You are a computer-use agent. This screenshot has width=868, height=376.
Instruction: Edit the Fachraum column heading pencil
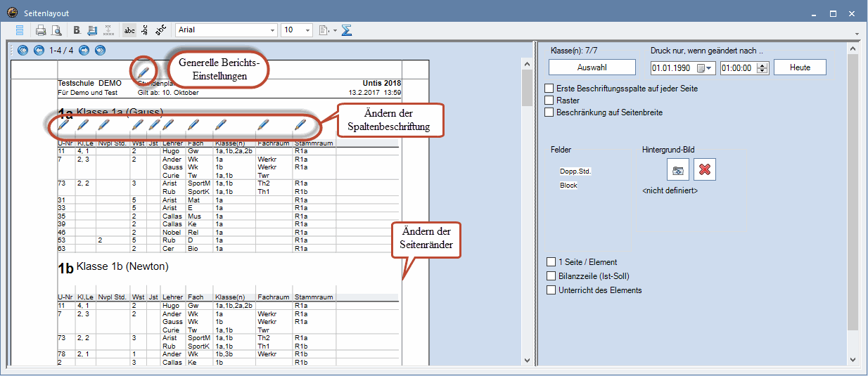point(263,126)
